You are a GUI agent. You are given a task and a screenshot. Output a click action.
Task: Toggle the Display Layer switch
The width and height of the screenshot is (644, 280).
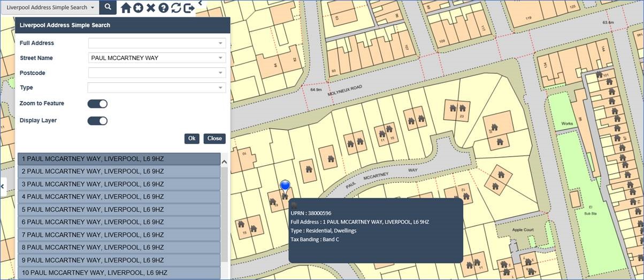[98, 121]
